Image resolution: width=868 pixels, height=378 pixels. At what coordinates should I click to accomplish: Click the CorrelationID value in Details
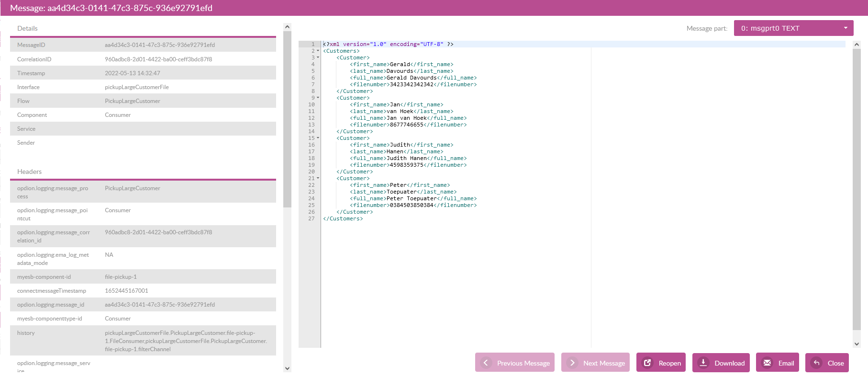(158, 59)
